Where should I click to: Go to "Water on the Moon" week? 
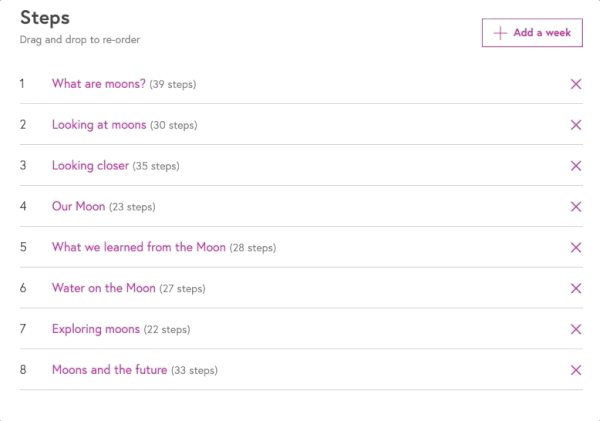point(103,288)
